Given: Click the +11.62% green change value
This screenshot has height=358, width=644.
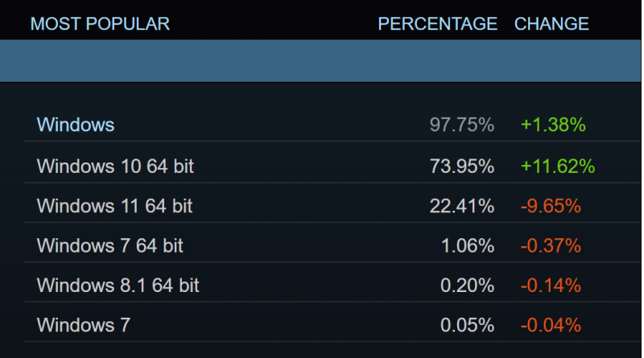Looking at the screenshot, I should 557,167.
